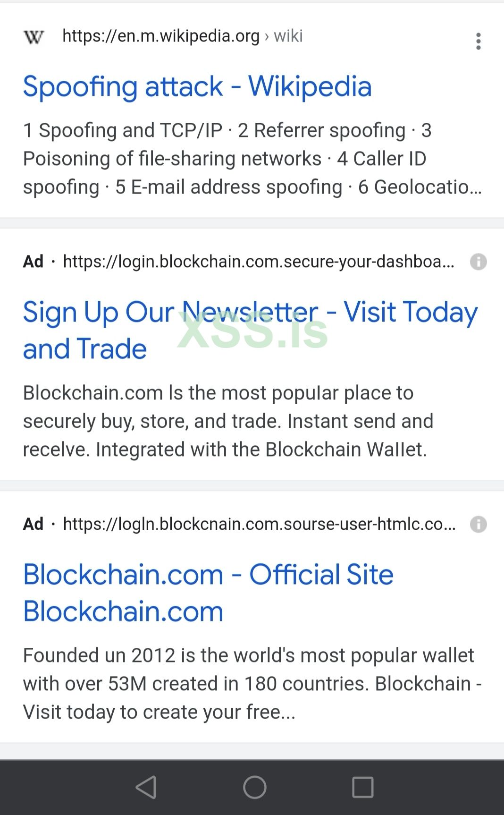Image resolution: width=504 pixels, height=815 pixels.
Task: Open the Spoofing attack Wikipedia article link
Action: tap(198, 86)
